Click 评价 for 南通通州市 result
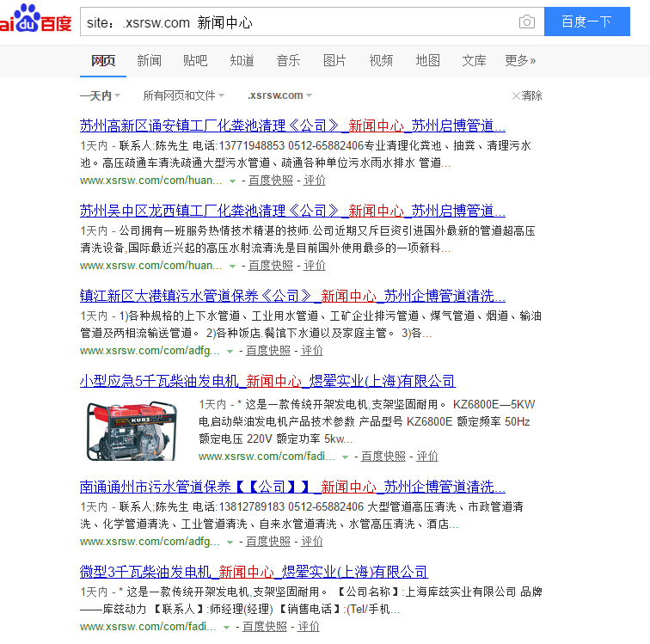The height and width of the screenshot is (644, 650). pos(312,542)
